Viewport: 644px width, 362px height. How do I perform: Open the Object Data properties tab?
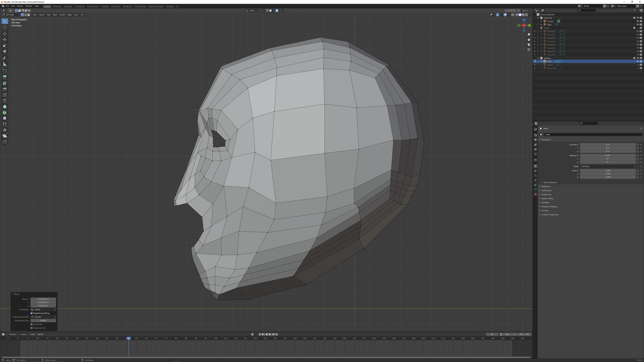pos(535,190)
